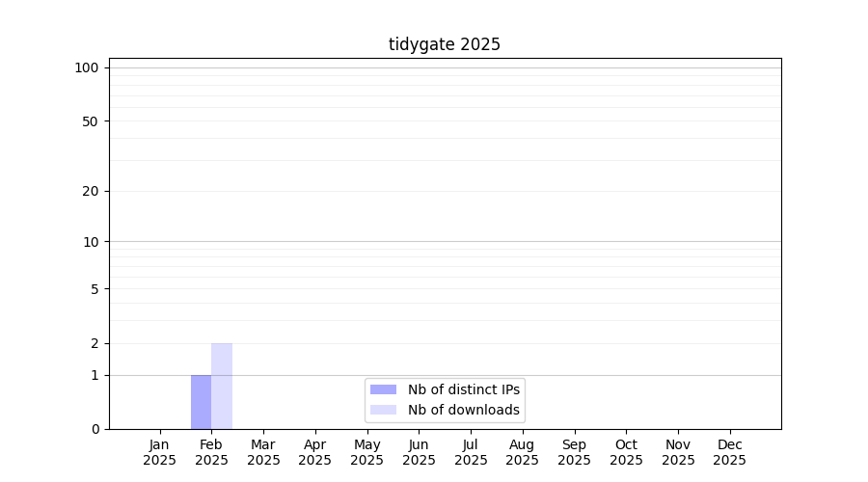Viewport: 868px width, 482px height.
Task: Click the y-axis tick label 10
Action: point(91,242)
